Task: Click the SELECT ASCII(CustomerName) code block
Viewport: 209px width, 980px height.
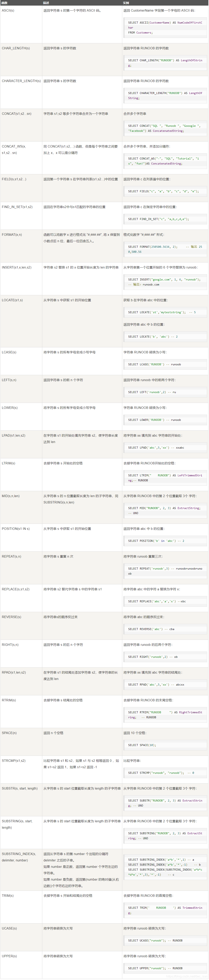Action: (x=165, y=27)
